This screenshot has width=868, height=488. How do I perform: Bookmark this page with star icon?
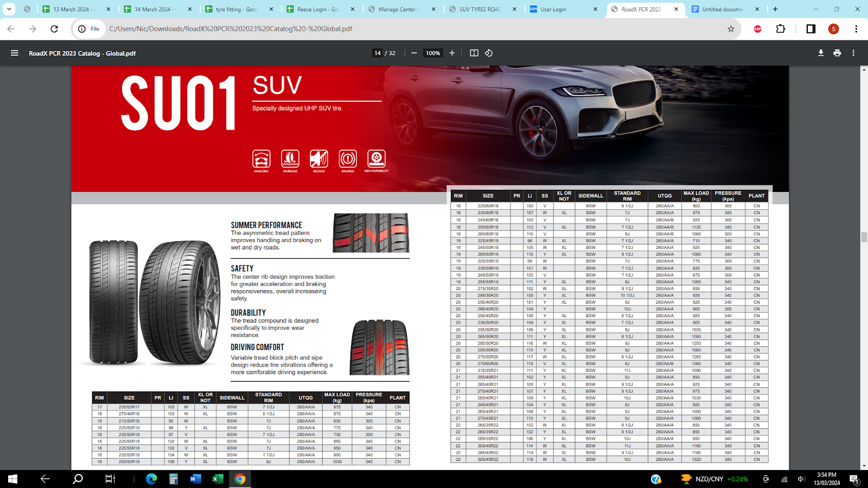[731, 29]
